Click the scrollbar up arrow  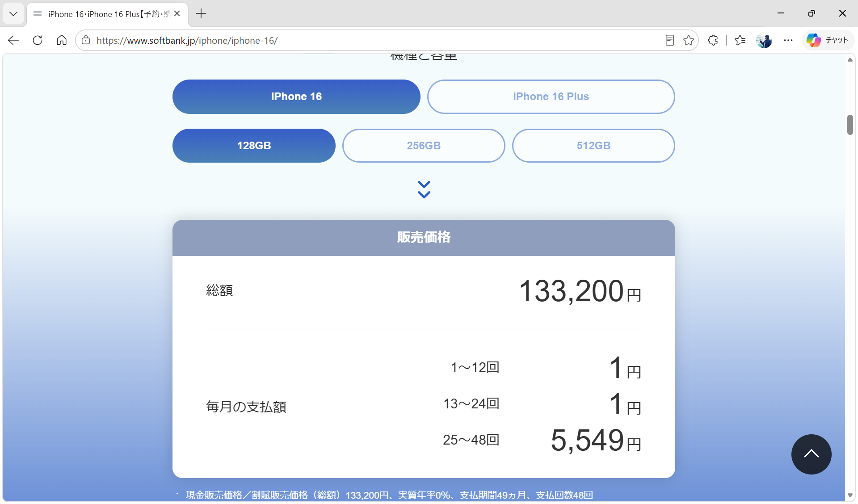coord(850,59)
